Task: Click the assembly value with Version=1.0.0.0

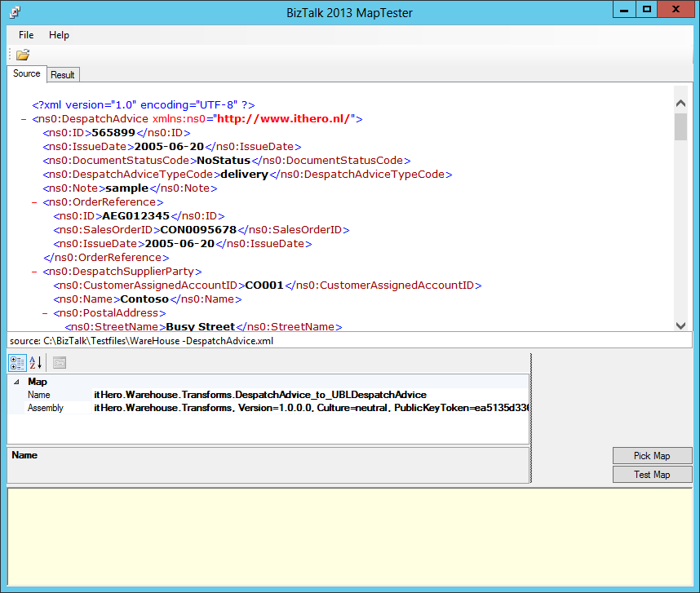Action: (311, 408)
